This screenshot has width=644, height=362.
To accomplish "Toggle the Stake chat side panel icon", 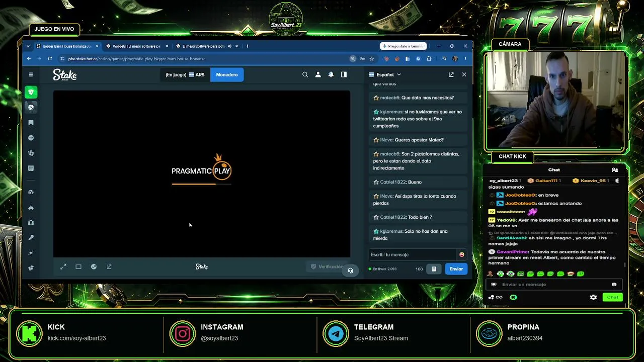I will 344,75.
